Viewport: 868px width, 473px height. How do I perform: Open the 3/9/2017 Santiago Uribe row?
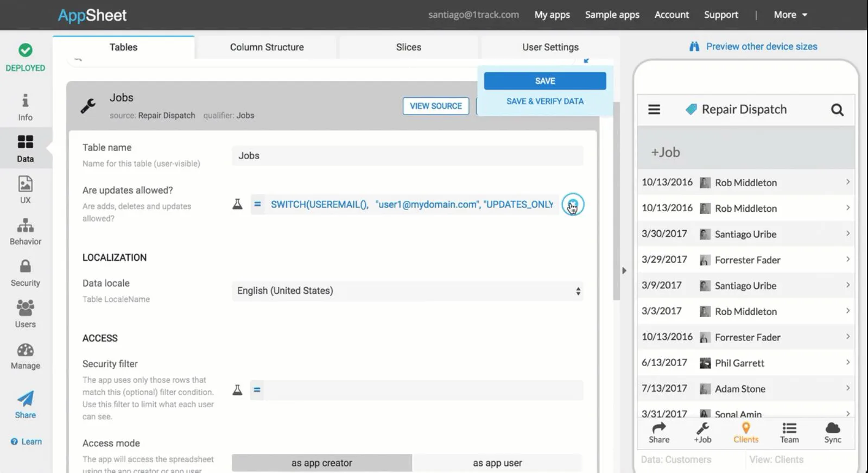(745, 286)
